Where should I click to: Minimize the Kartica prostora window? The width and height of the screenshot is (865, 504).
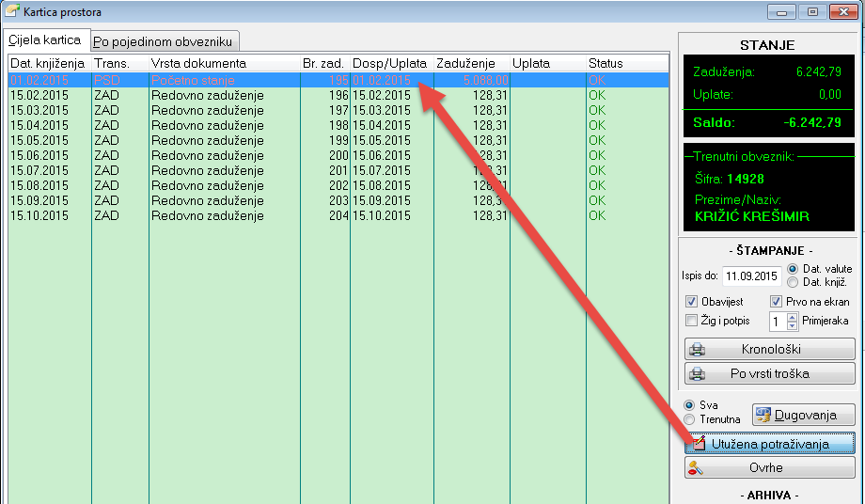coord(781,11)
